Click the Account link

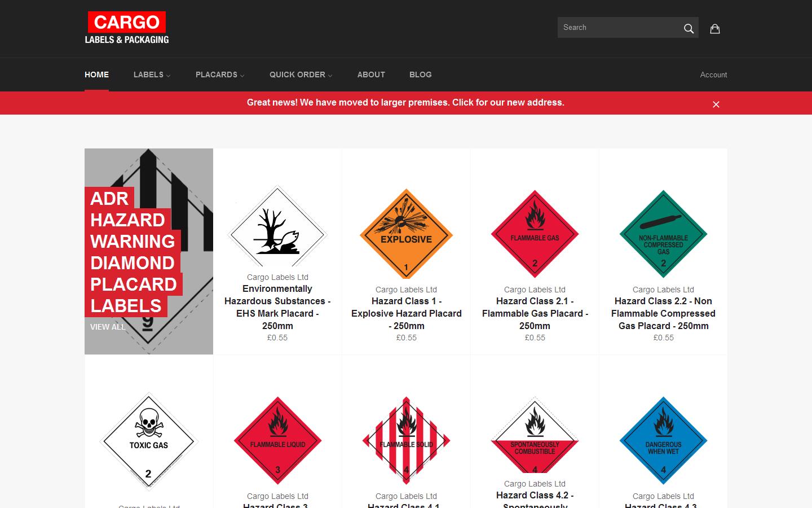click(x=713, y=75)
